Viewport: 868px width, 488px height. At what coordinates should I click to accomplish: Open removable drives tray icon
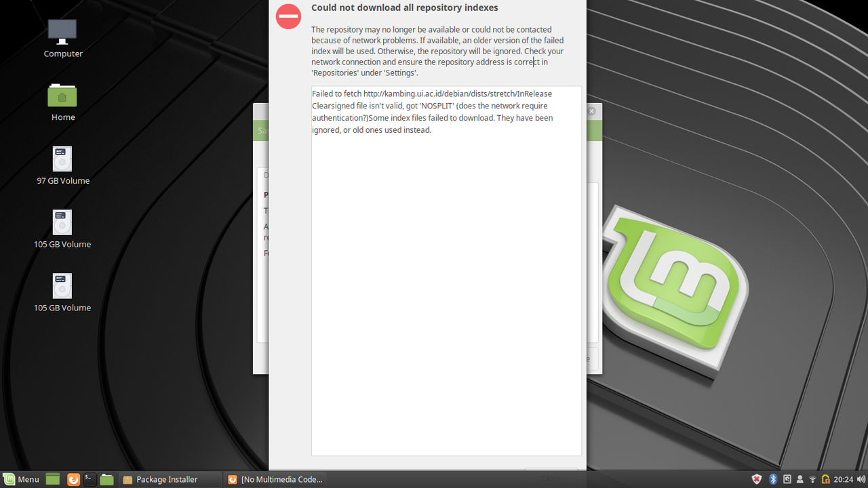(787, 479)
